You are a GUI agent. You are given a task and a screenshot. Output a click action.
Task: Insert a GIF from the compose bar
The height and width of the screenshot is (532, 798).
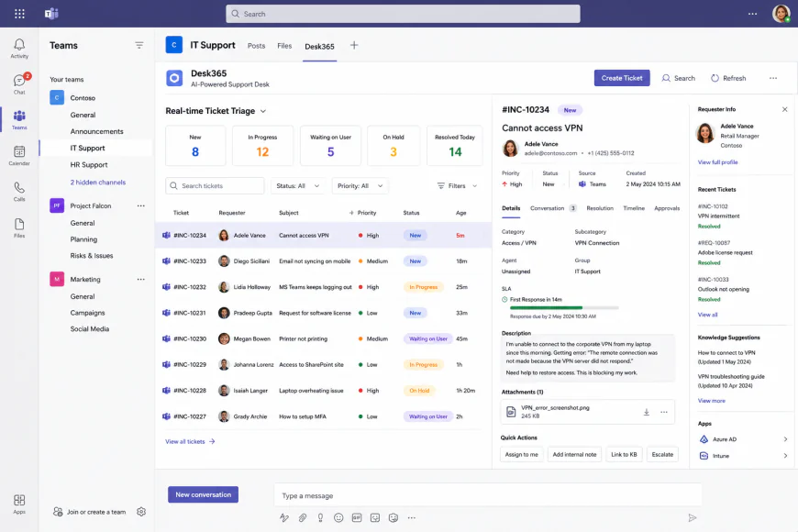pyautogui.click(x=357, y=517)
